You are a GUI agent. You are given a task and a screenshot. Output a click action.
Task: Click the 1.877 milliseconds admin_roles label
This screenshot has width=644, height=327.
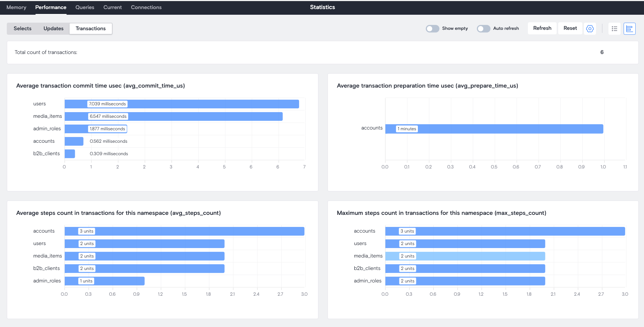point(107,129)
